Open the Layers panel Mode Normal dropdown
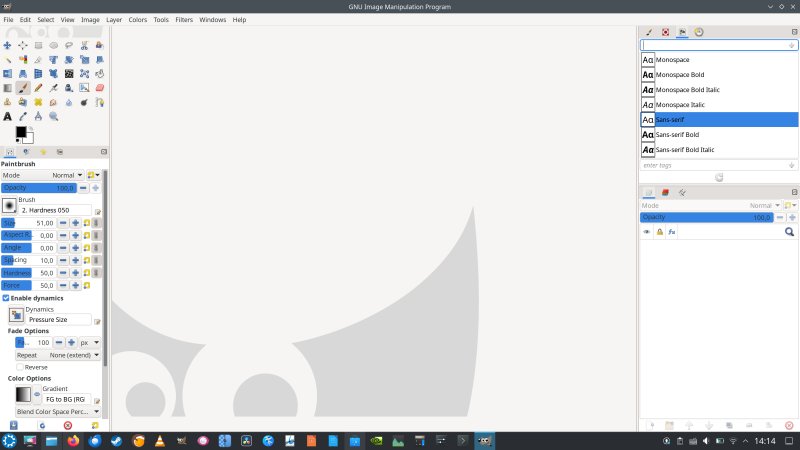The width and height of the screenshot is (800, 450). [711, 206]
